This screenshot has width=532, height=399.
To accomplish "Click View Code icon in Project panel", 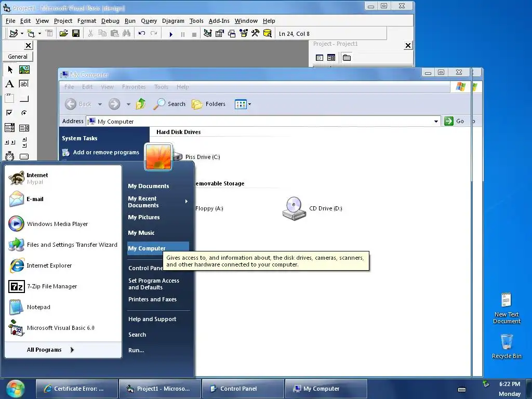I will pyautogui.click(x=320, y=58).
